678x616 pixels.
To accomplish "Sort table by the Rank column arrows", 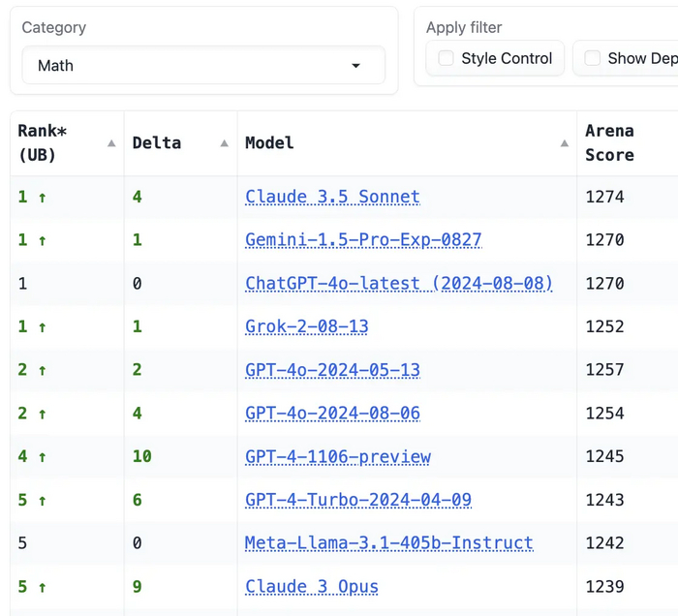I will pyautogui.click(x=111, y=143).
